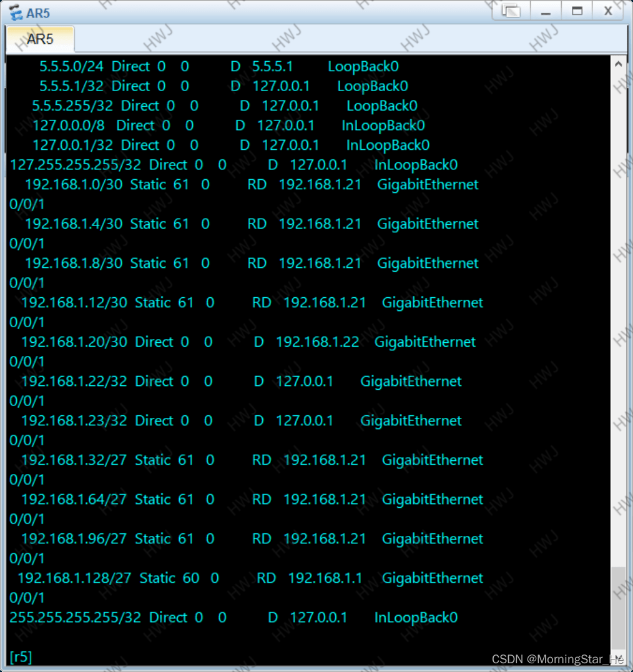Click next hop 5.5.5.1

click(x=272, y=66)
